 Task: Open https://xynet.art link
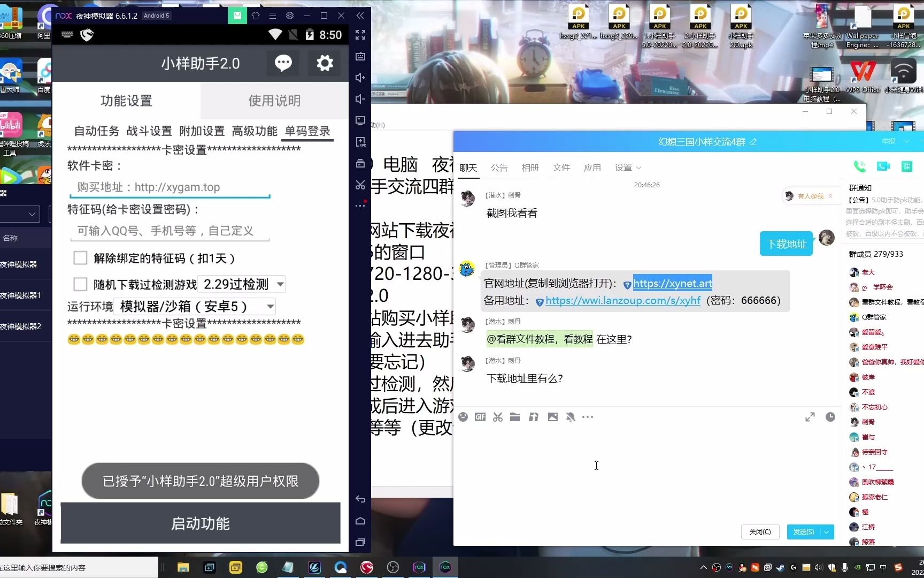tap(673, 283)
